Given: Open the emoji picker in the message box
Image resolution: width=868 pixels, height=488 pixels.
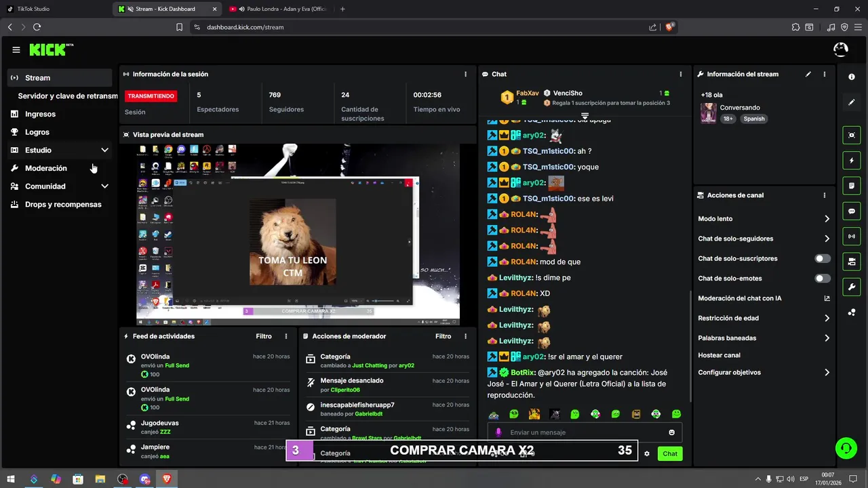Looking at the screenshot, I should (x=672, y=432).
